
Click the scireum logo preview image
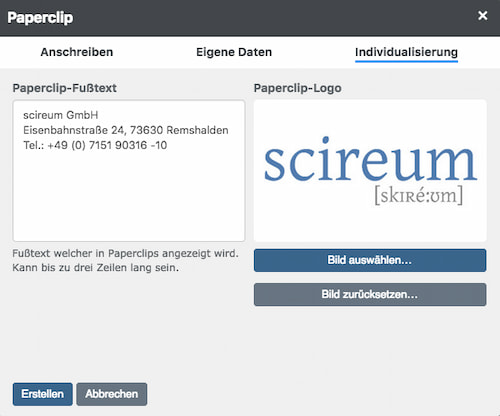[370, 171]
